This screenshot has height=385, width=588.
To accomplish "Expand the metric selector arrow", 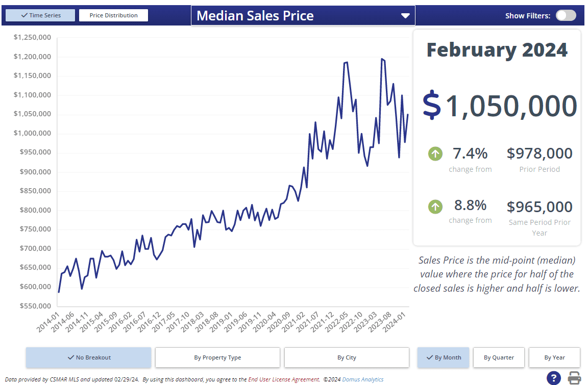I will [x=405, y=16].
